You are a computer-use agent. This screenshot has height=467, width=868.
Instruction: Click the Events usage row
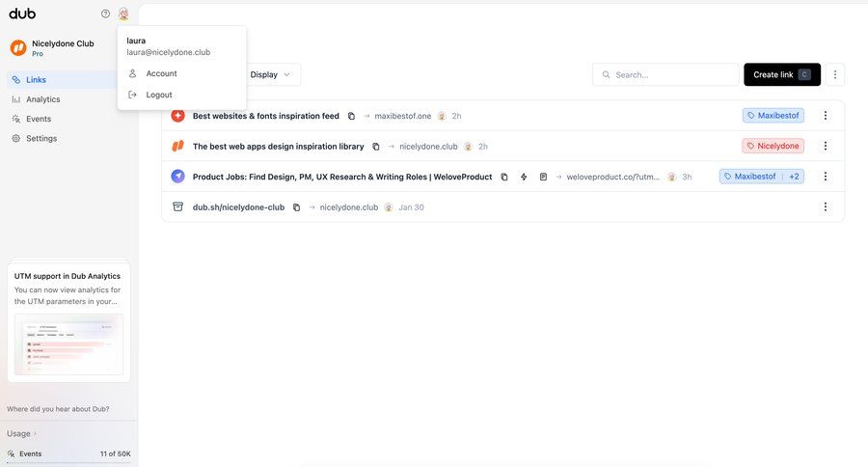click(x=68, y=453)
